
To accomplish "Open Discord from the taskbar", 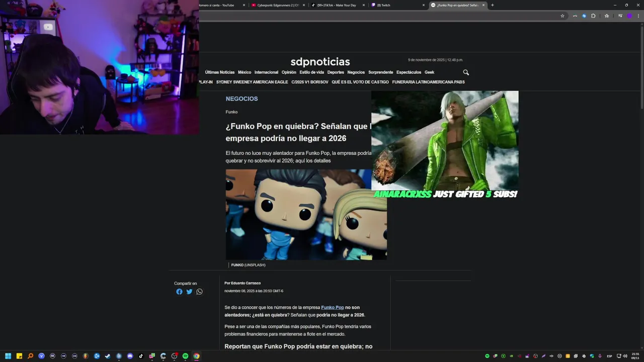I will coord(130,356).
